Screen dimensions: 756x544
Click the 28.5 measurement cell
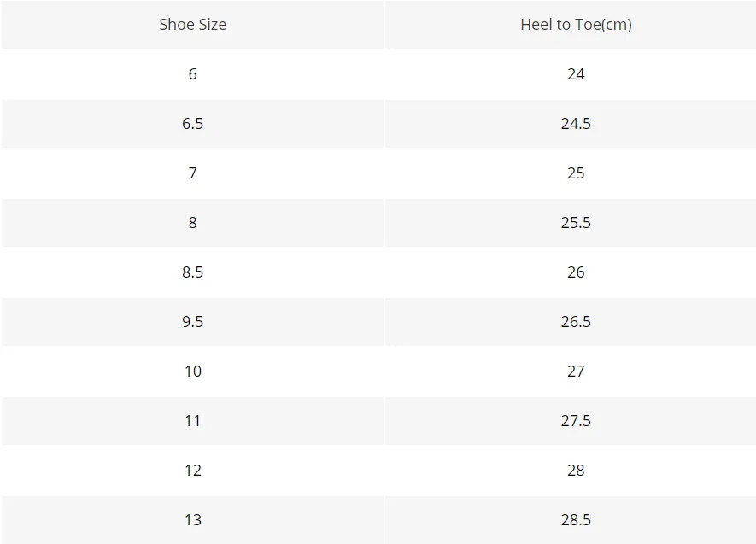click(x=576, y=520)
